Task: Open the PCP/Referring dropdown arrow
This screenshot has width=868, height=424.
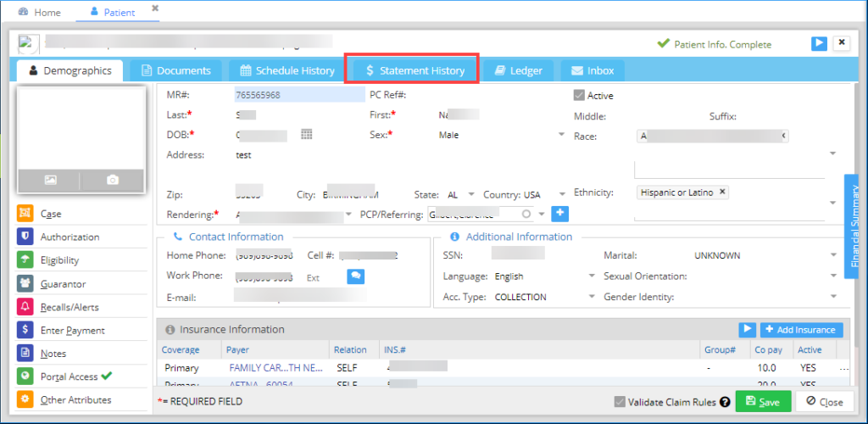Action: coord(542,215)
